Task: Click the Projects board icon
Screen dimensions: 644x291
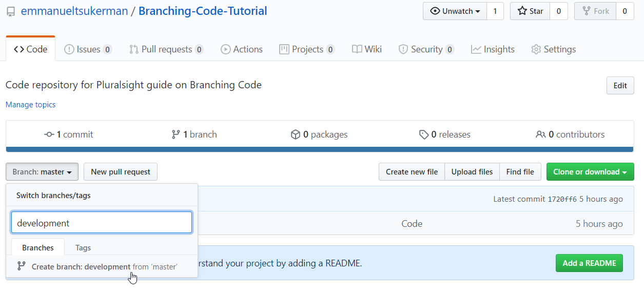Action: tap(284, 49)
